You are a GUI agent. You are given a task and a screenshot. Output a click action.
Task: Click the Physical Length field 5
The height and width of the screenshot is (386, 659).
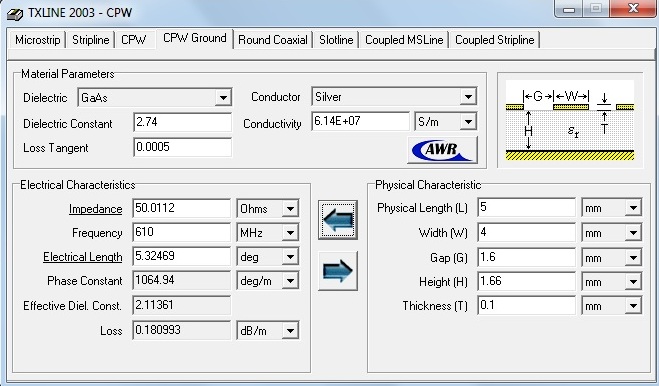pyautogui.click(x=526, y=207)
